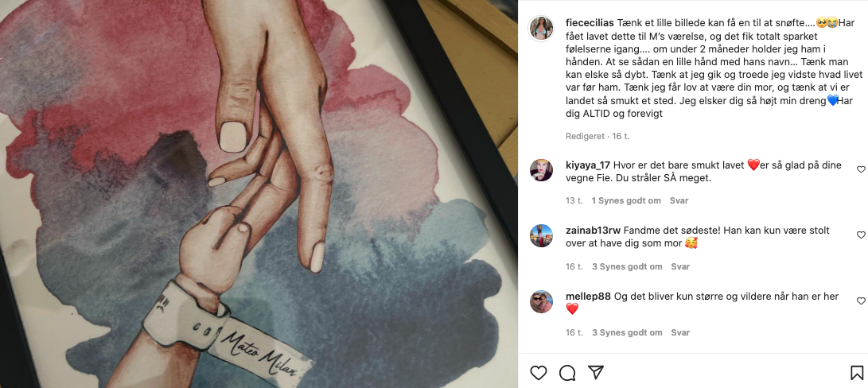Viewport: 868px width, 388px height.
Task: Like zainab13rw's comment heart
Action: tap(861, 235)
